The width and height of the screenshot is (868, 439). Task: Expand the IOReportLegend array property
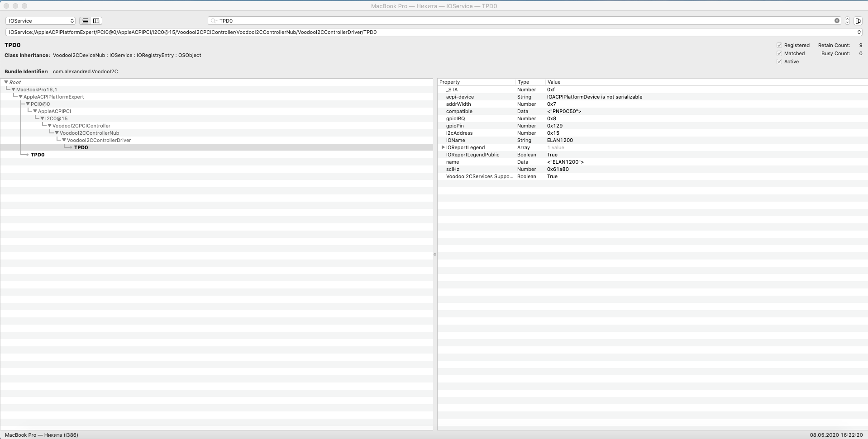[x=443, y=147]
